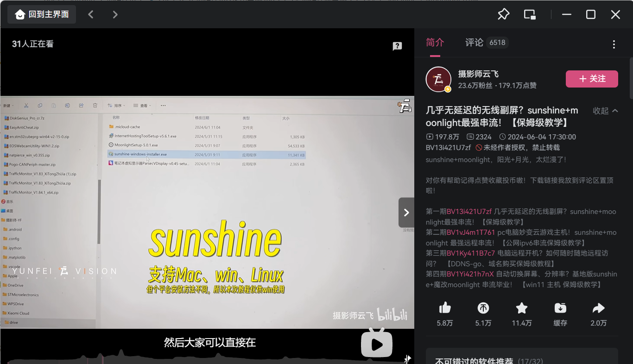Click the share arrow icon
The width and height of the screenshot is (633, 364).
point(599,308)
